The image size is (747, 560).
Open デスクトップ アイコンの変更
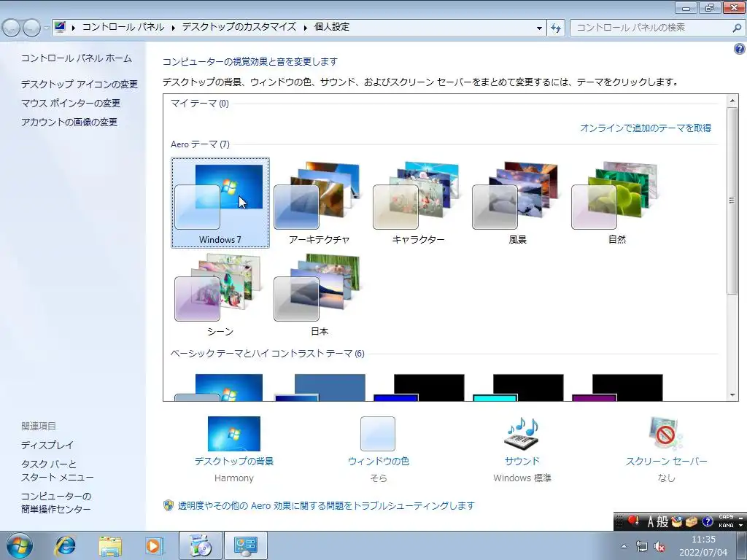(80, 85)
